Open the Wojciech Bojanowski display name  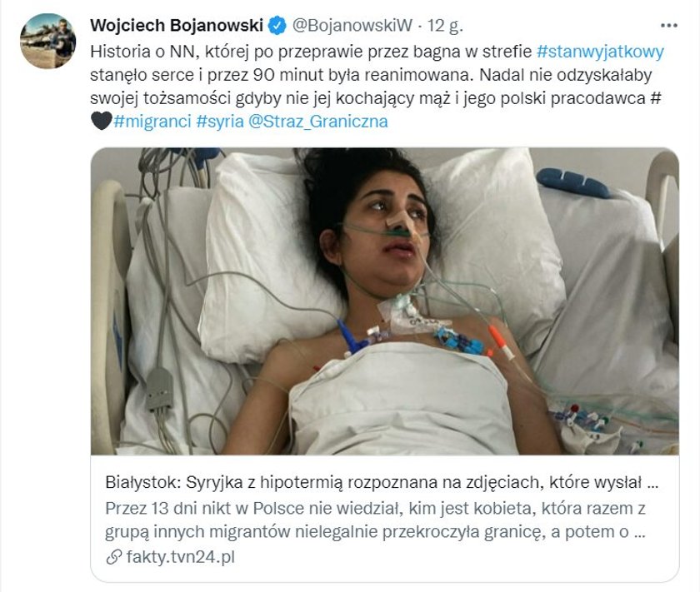[x=177, y=26]
